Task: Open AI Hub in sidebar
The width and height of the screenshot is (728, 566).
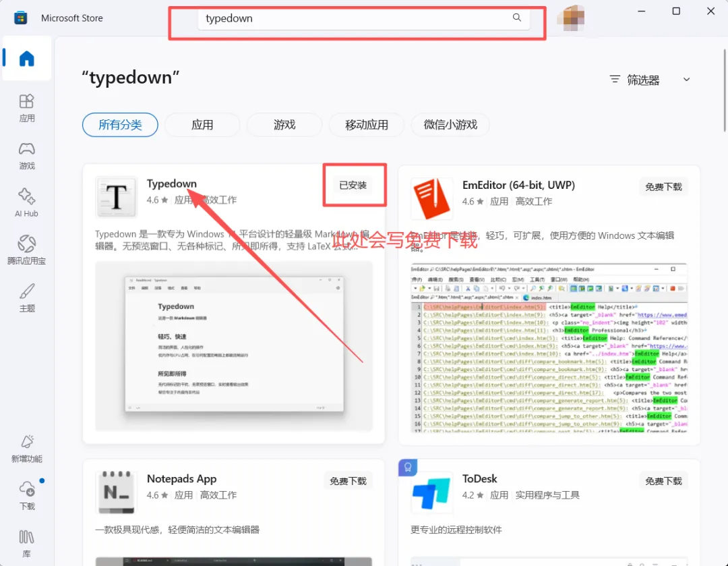Action: pyautogui.click(x=26, y=203)
